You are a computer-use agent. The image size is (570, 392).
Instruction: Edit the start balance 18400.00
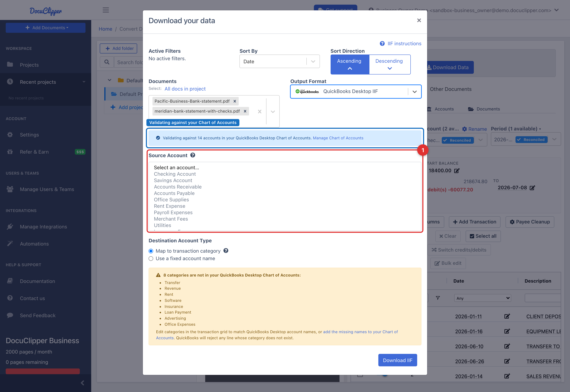point(457,171)
